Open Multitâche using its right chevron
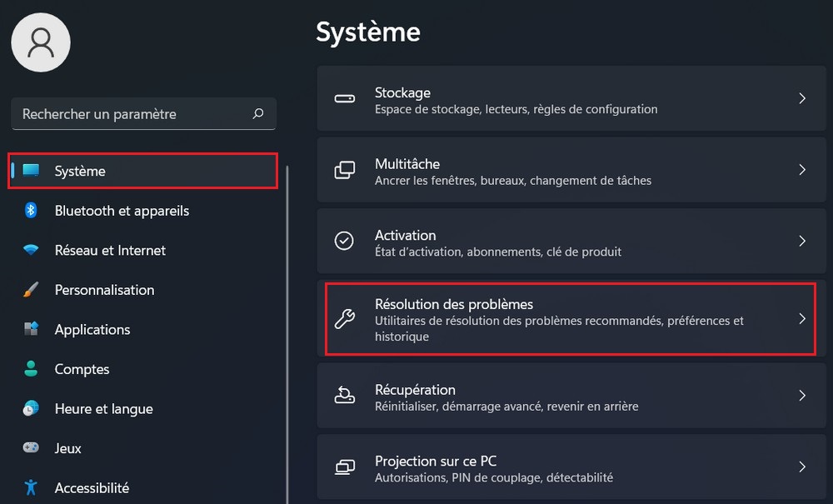Image resolution: width=833 pixels, height=504 pixels. coord(802,170)
